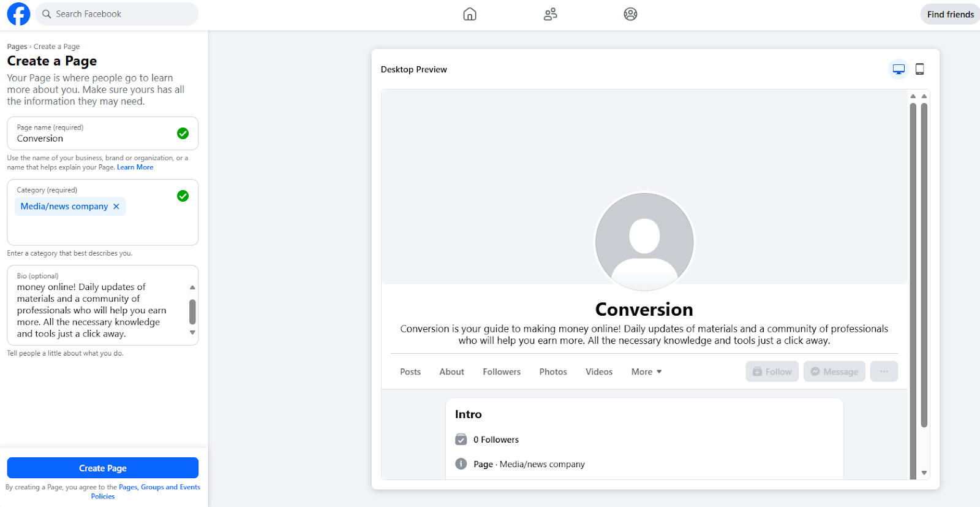Viewport: 980px width, 507px height.
Task: Open the Learn More link
Action: 135,167
